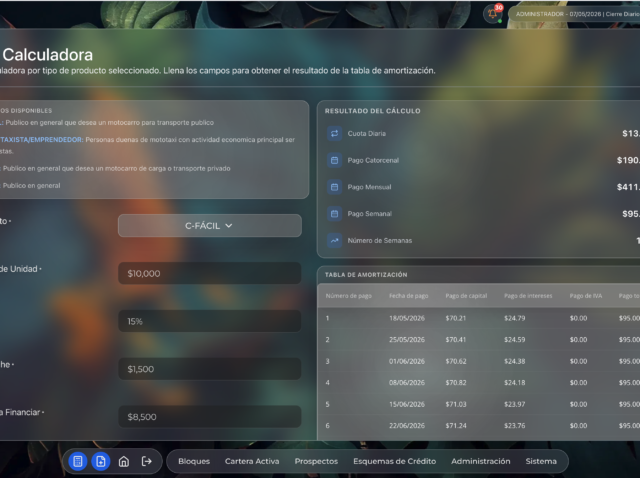Click the date 22/06/2026 in row 6
Viewport: 640px width, 478px height.
[x=407, y=426]
